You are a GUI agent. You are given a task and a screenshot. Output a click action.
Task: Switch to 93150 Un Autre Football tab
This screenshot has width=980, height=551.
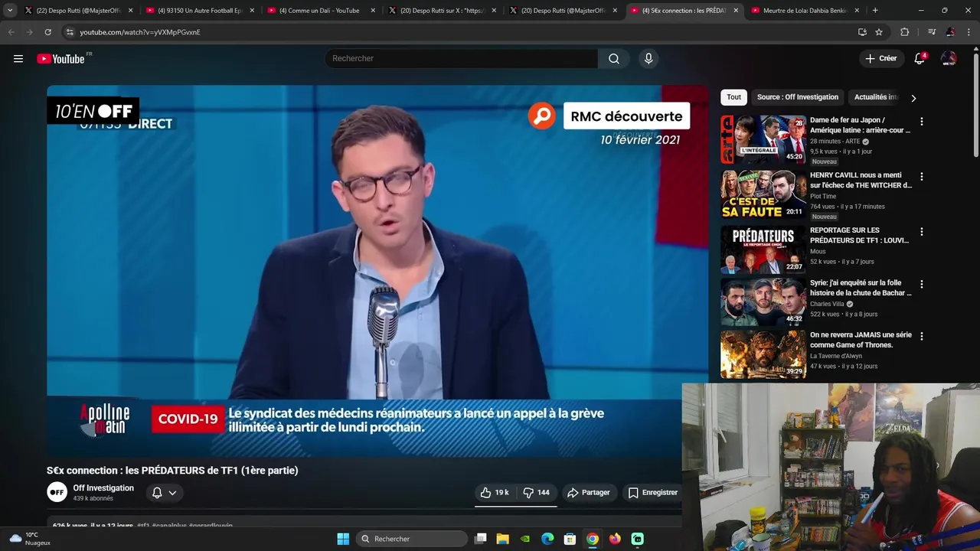[x=199, y=11]
